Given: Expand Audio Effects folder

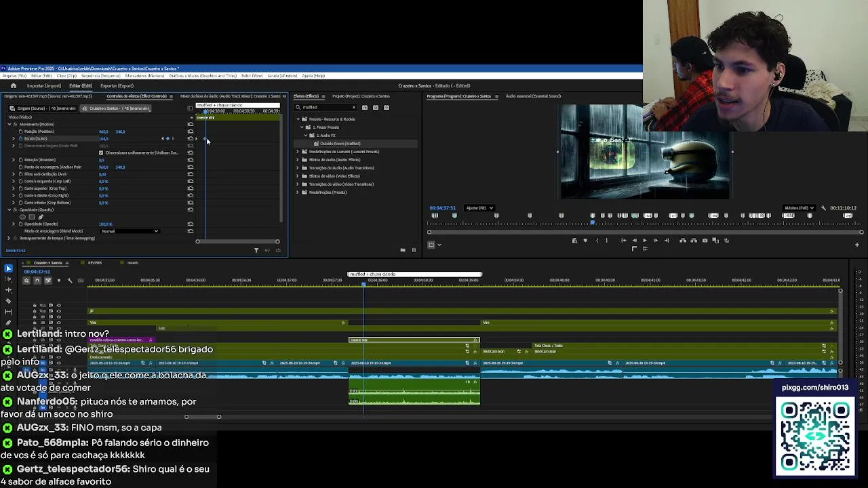Looking at the screenshot, I should coord(297,160).
